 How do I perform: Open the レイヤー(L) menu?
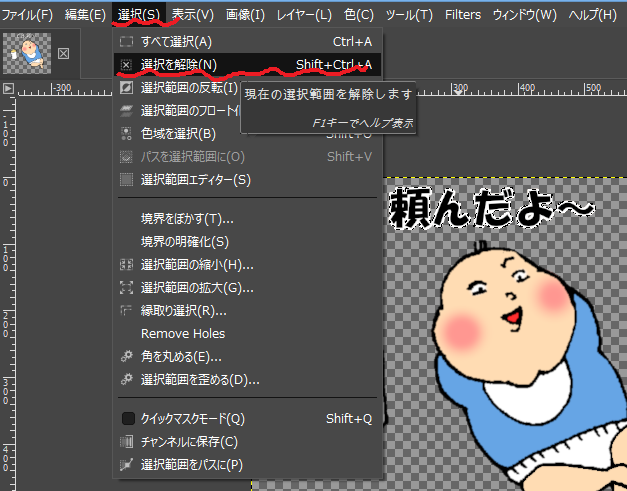304,15
